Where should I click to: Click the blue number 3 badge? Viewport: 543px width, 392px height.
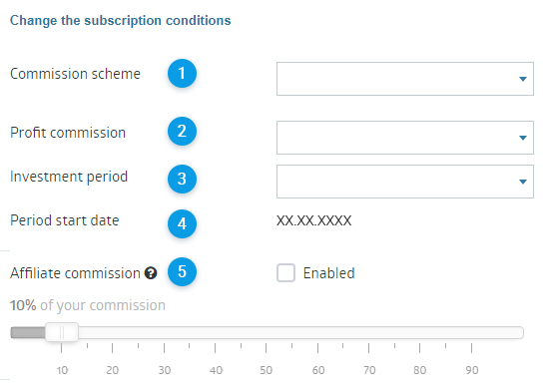click(182, 179)
